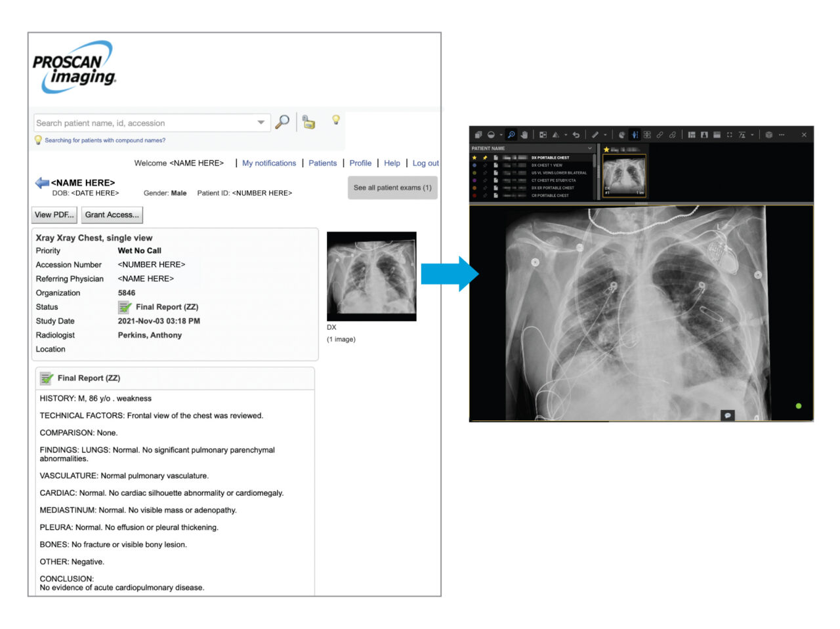Click the magnifying glass search icon

click(x=282, y=122)
